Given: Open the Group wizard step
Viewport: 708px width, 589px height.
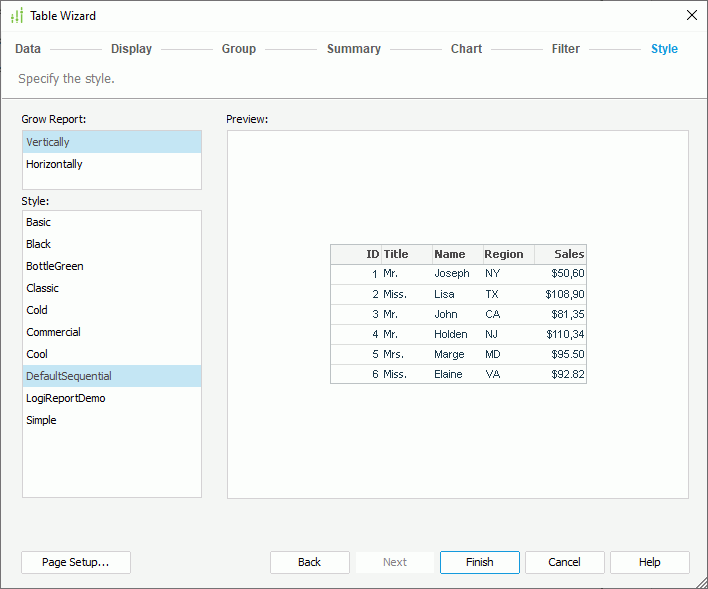Looking at the screenshot, I should click(239, 49).
